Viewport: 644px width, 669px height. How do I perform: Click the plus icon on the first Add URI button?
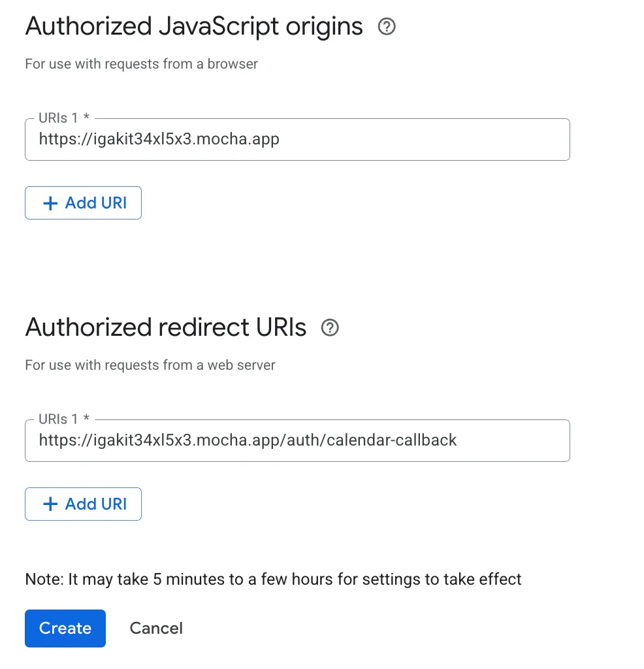click(x=50, y=203)
